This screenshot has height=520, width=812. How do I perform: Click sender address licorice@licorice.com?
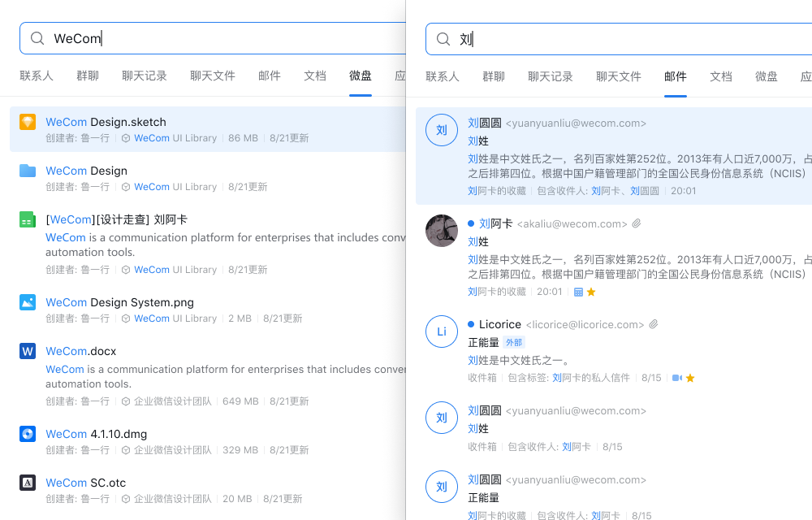point(585,325)
